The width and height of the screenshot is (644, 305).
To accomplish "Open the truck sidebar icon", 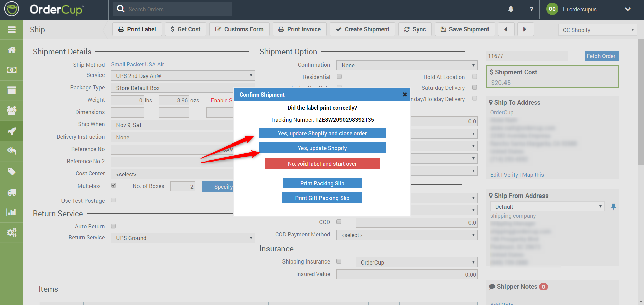I will [x=12, y=192].
